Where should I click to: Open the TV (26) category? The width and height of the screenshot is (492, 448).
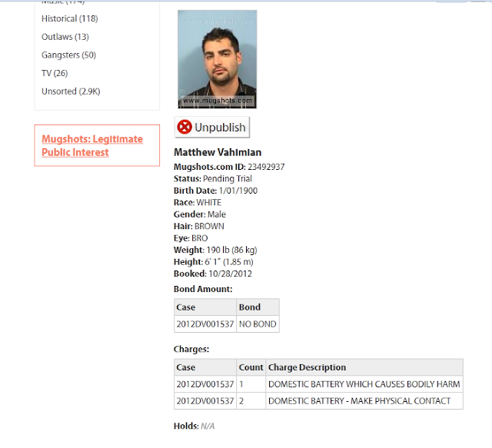coord(55,73)
